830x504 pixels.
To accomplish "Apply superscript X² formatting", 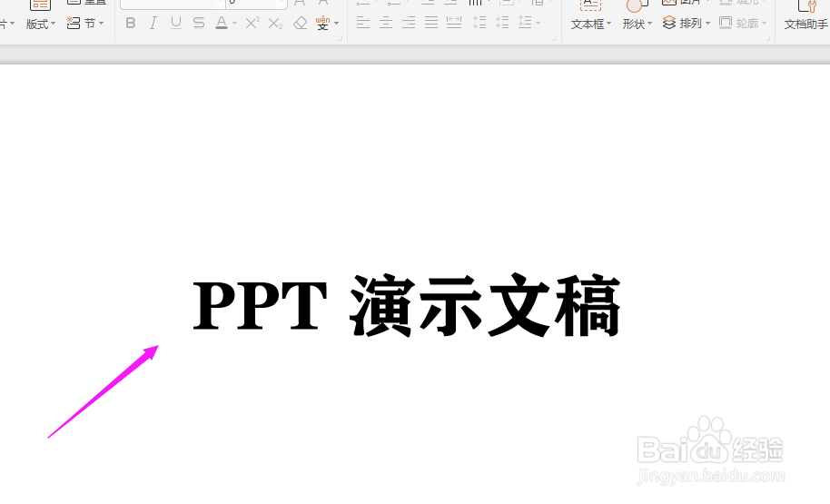I will [x=252, y=24].
